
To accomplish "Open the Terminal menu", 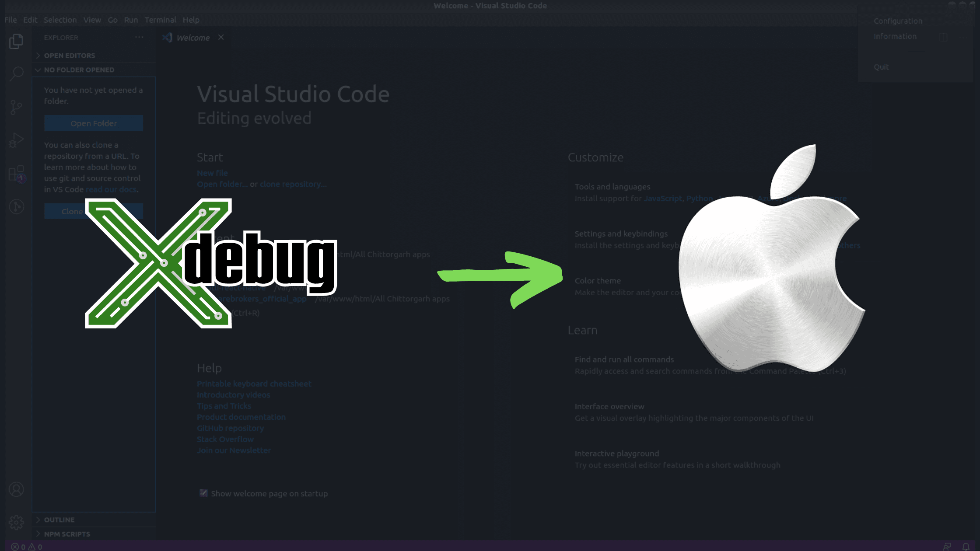I will [160, 20].
